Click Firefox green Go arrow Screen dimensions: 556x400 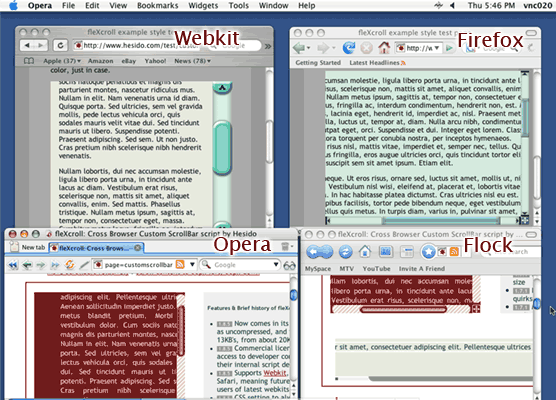(x=449, y=48)
